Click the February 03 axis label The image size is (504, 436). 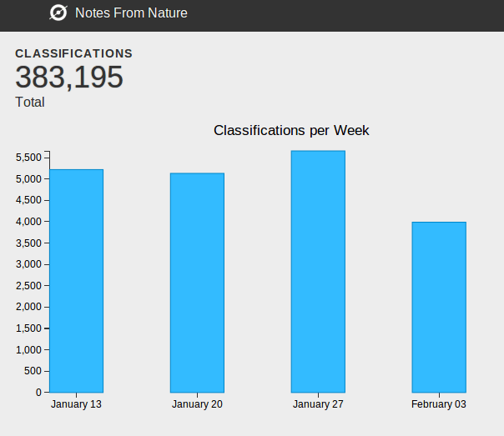(439, 404)
